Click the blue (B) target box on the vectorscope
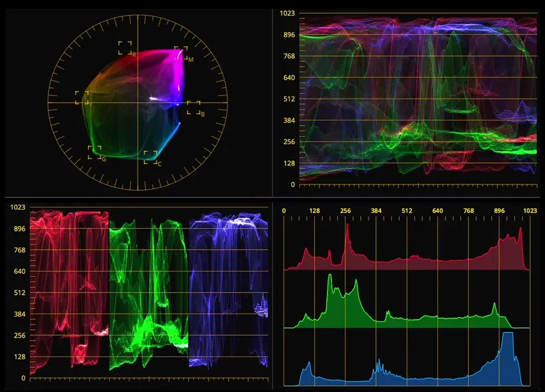The image size is (545, 392). 193,108
